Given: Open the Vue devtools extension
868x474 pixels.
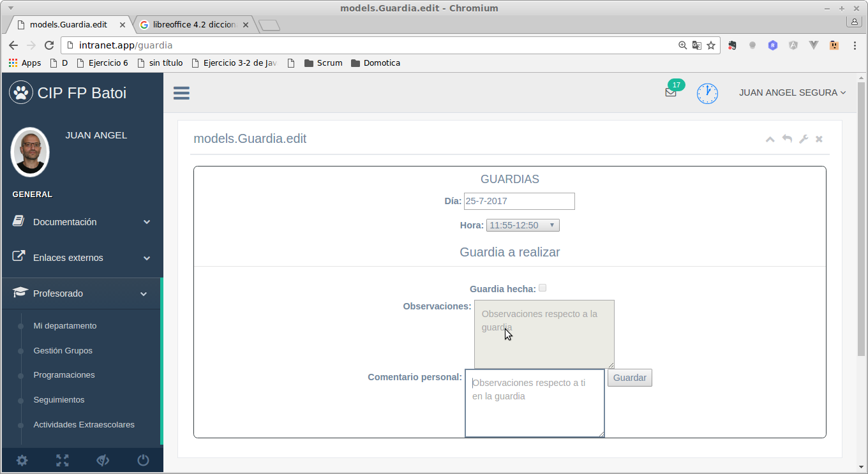Looking at the screenshot, I should [x=814, y=45].
